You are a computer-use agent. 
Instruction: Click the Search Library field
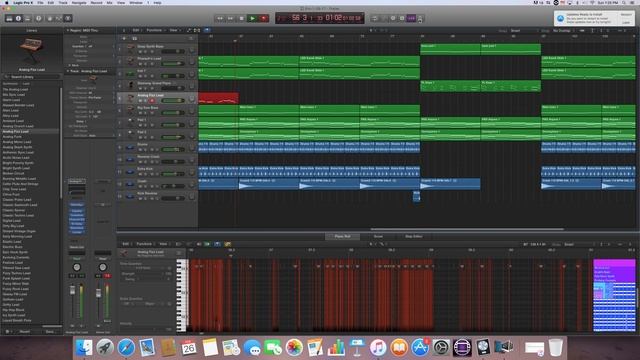[31, 77]
